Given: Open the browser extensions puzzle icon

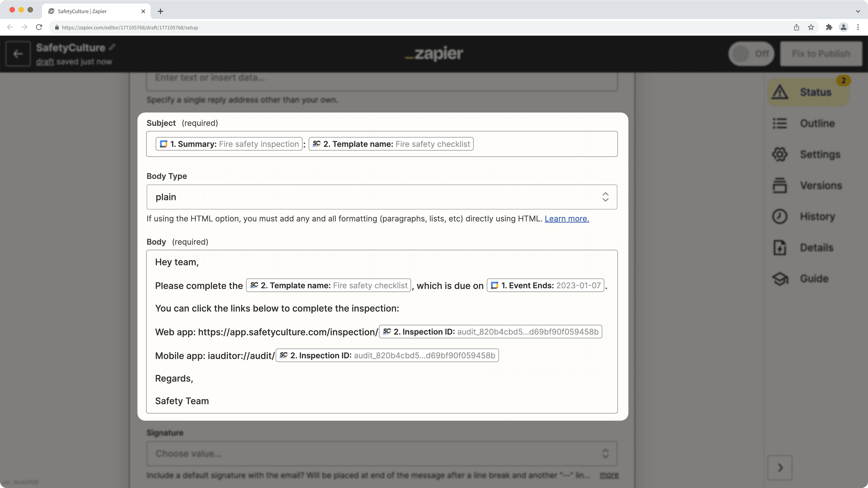Looking at the screenshot, I should tap(829, 27).
